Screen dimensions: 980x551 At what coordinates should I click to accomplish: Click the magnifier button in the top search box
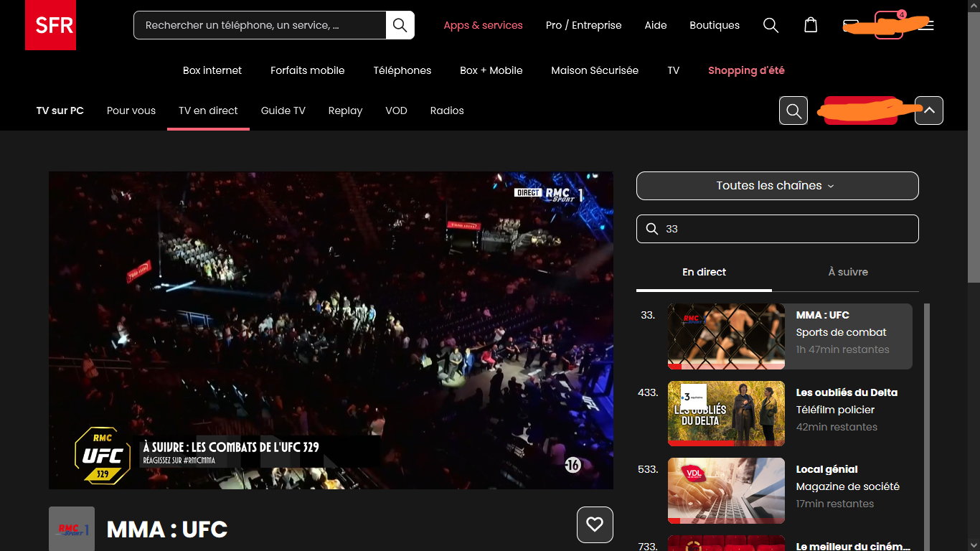pos(400,25)
